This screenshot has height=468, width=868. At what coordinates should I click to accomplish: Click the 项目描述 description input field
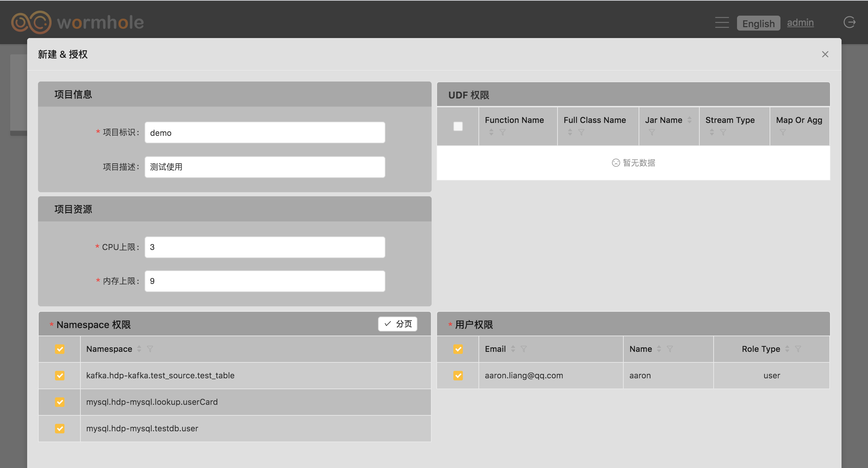[x=265, y=167]
